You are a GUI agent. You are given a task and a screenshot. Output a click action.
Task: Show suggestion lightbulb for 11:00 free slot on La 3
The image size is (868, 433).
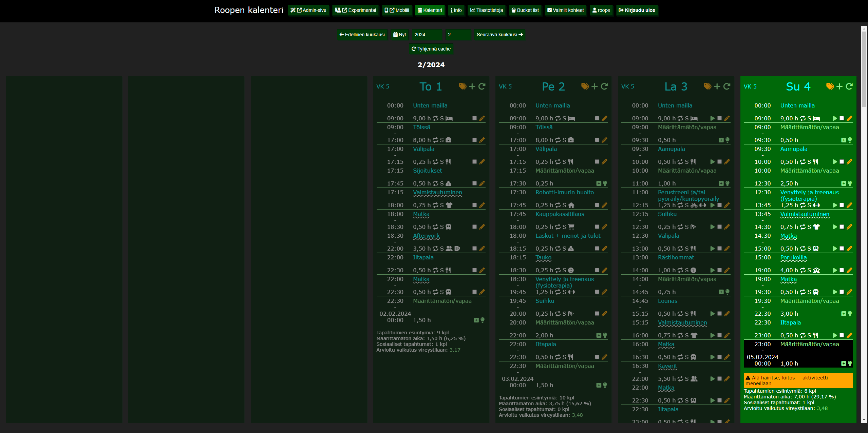[x=728, y=183]
